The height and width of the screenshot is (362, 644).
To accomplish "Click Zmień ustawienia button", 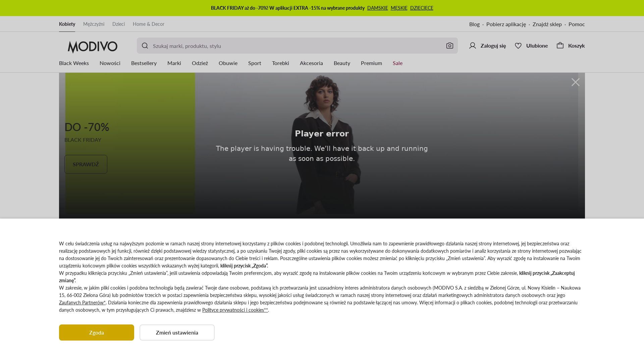I will point(177,333).
